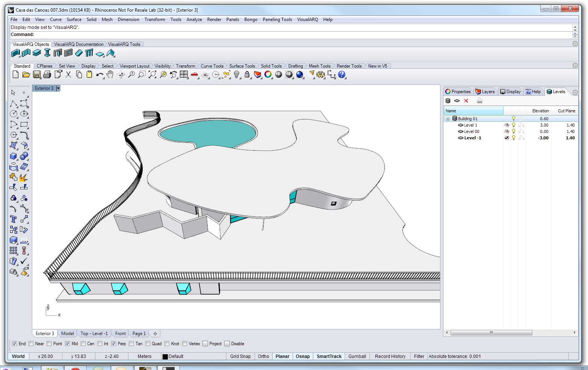Click Levels panel horizontal scrollbar
The height and width of the screenshot is (370, 588).
click(491, 333)
